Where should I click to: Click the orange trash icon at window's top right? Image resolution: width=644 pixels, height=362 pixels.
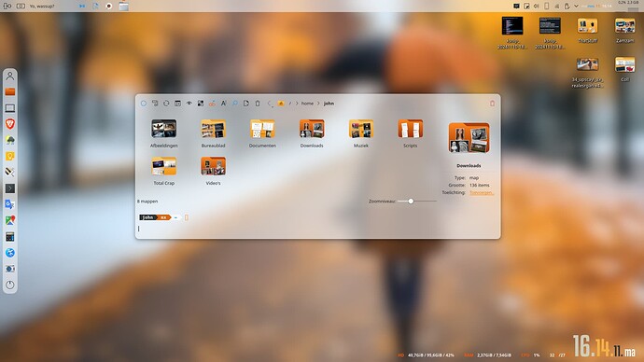[492, 104]
